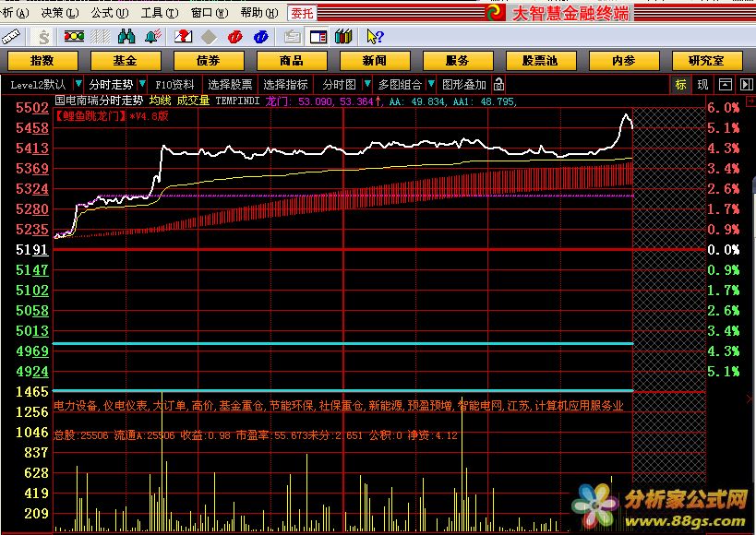This screenshot has height=535, width=756.
Task: Open the 商品 commodities section
Action: (x=292, y=61)
